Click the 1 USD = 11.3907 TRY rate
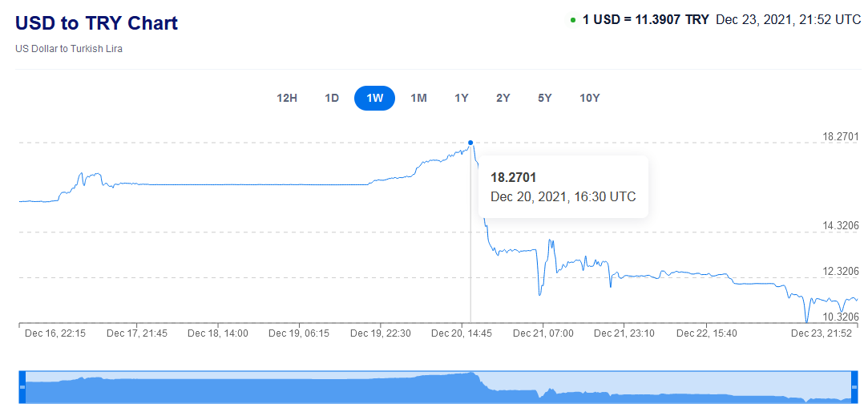This screenshot has width=868, height=416. click(x=645, y=19)
